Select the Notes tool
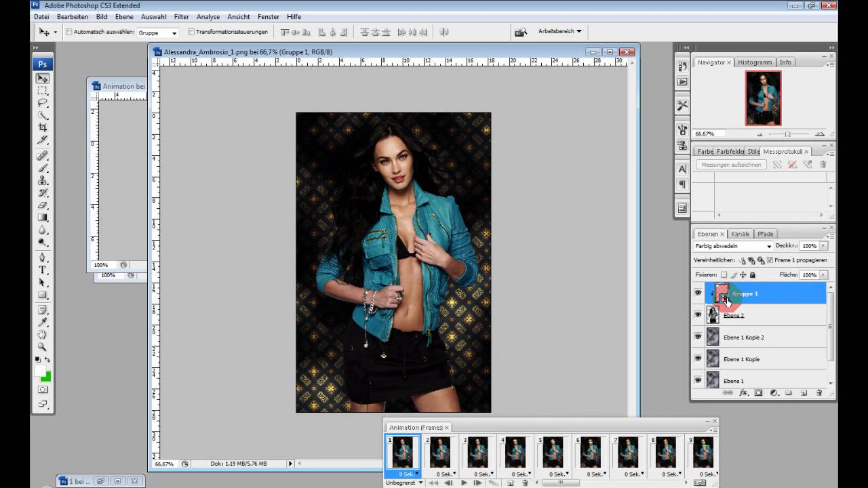The height and width of the screenshot is (488, 868). (43, 310)
